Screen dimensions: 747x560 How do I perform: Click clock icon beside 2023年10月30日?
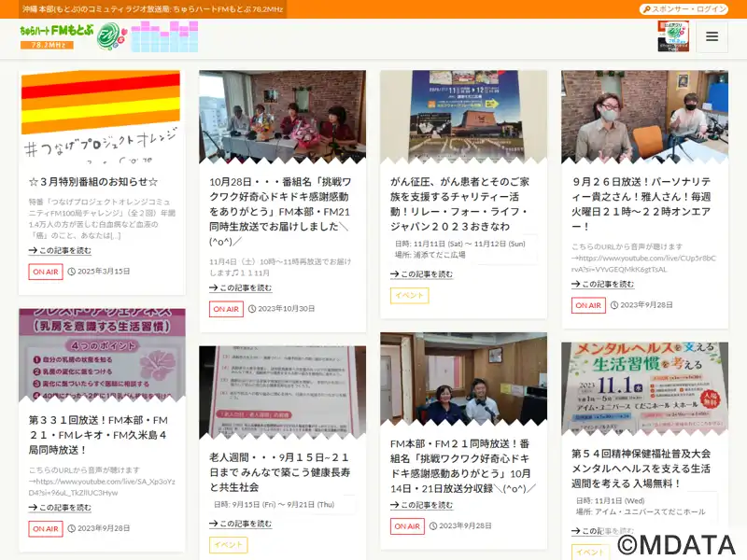(x=252, y=309)
